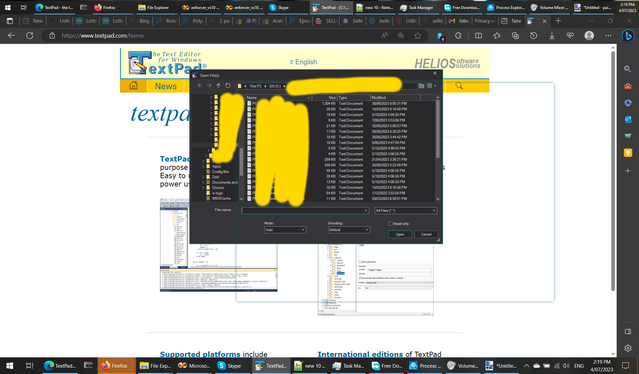Viewport: 639px width, 374px height.
Task: View site information lock icon
Action: coord(52,35)
